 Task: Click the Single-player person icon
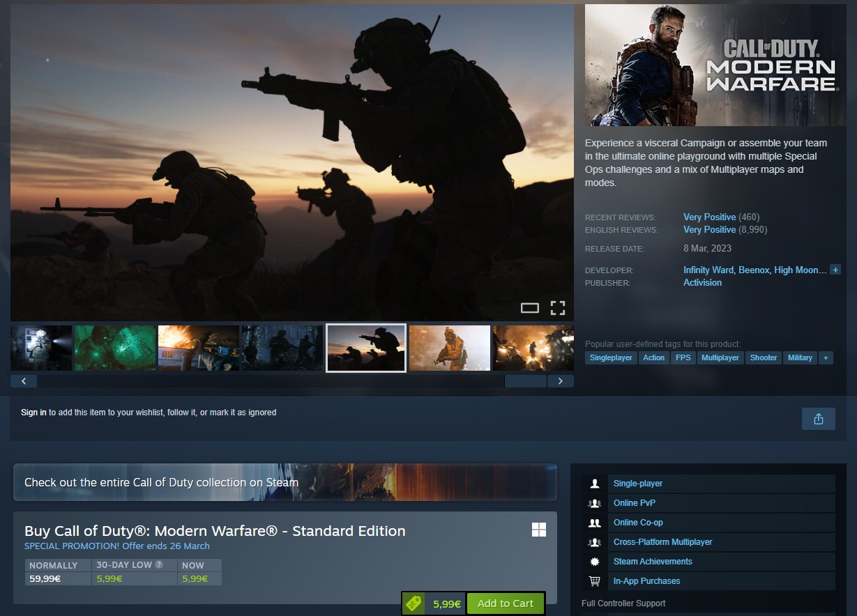point(595,484)
